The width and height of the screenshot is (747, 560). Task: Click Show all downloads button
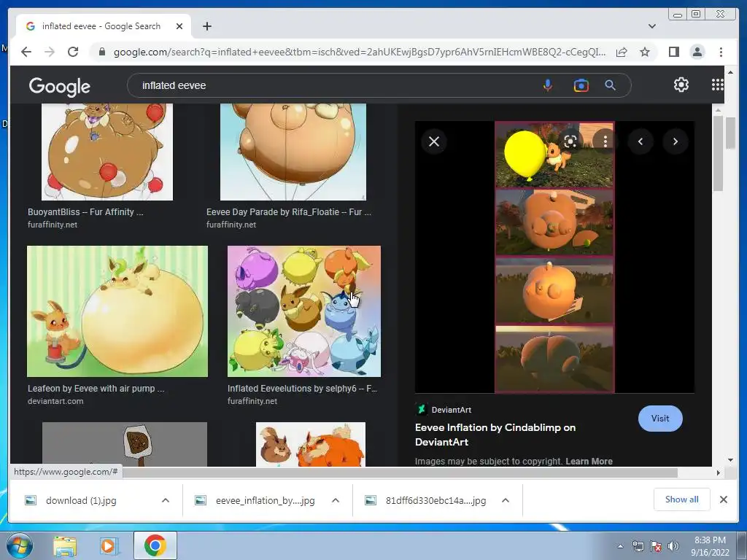(x=682, y=499)
